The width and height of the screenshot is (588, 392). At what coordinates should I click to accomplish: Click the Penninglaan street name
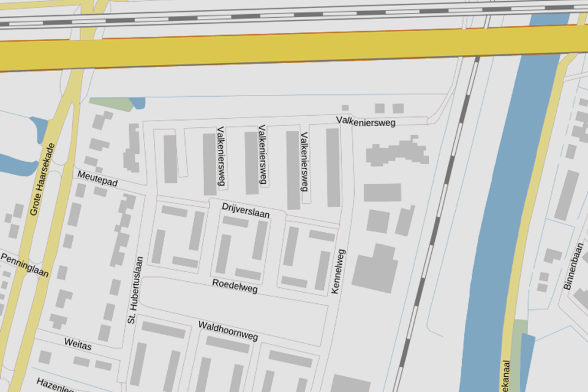[24, 265]
